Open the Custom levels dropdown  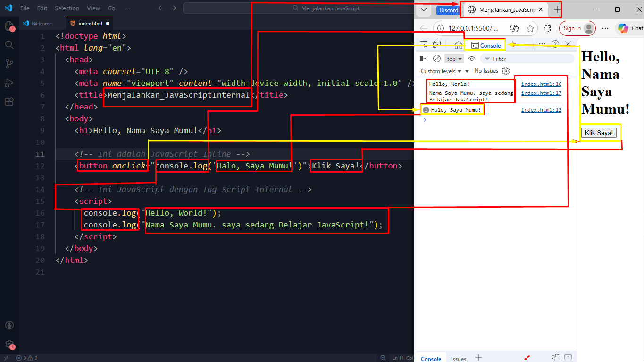pos(441,70)
